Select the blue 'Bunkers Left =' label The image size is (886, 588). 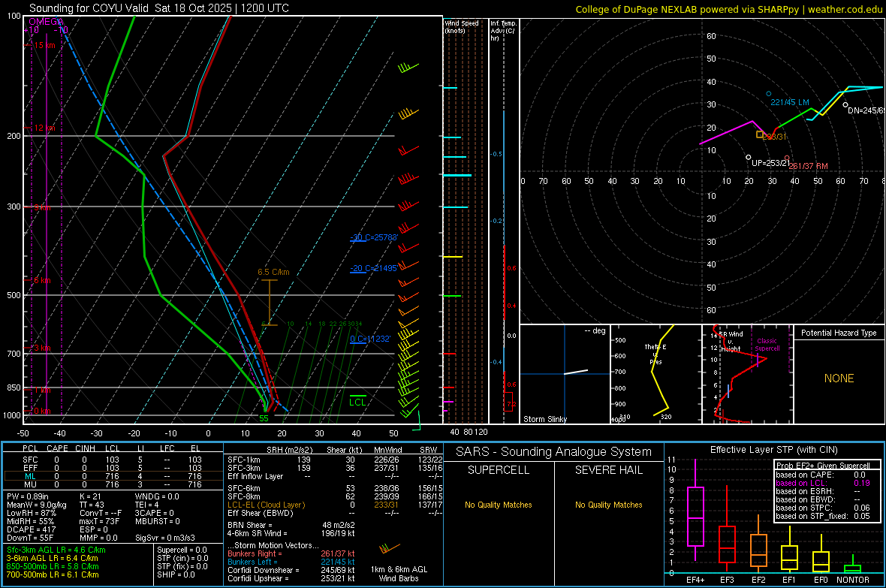[x=252, y=562]
